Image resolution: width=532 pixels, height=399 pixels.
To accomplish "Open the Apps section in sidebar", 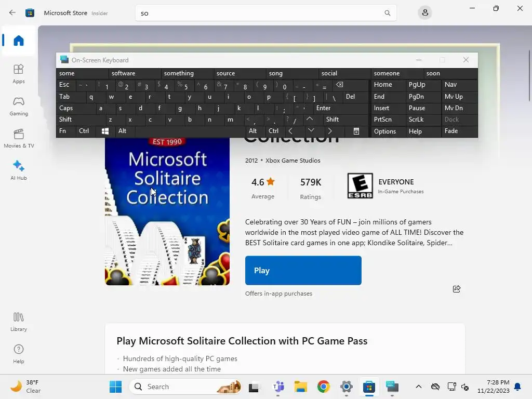I will pyautogui.click(x=19, y=74).
